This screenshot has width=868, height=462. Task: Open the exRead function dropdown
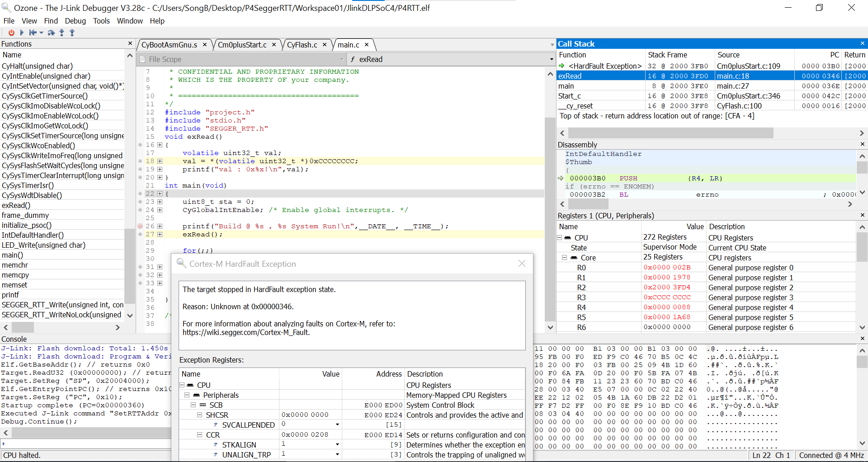click(x=451, y=59)
